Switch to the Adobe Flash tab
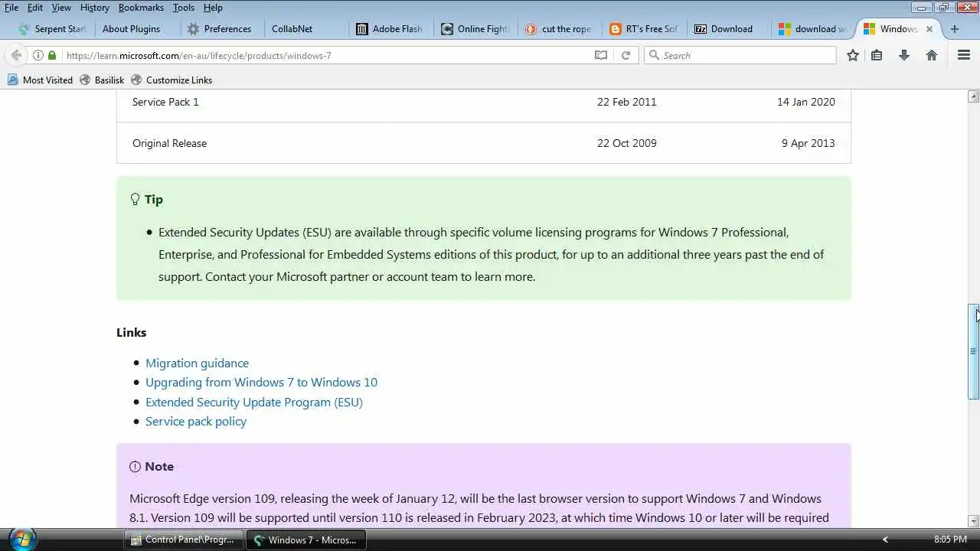This screenshot has height=551, width=980. [x=390, y=29]
